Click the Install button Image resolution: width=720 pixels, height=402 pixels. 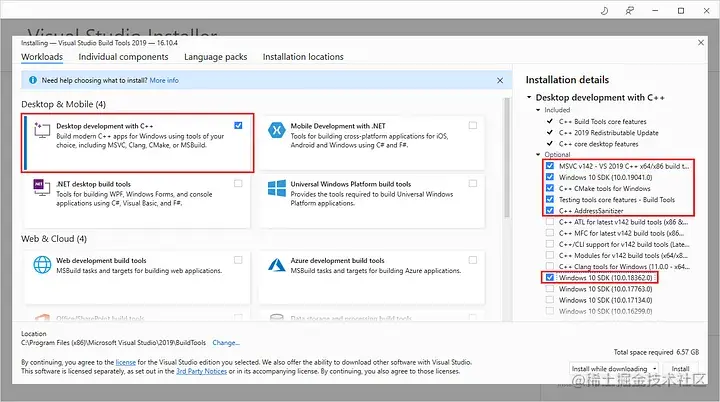coord(680,368)
